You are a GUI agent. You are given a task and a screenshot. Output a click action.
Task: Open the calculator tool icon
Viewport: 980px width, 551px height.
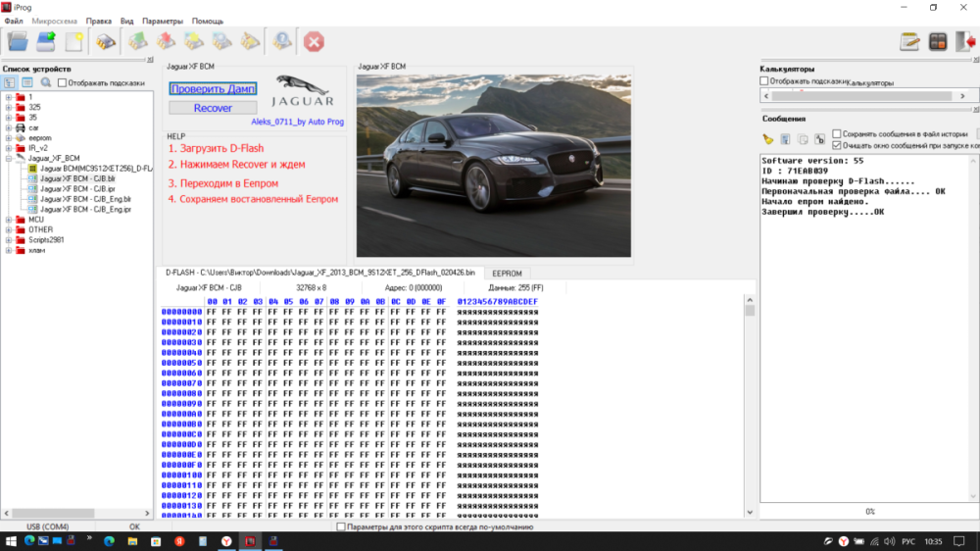click(x=938, y=41)
